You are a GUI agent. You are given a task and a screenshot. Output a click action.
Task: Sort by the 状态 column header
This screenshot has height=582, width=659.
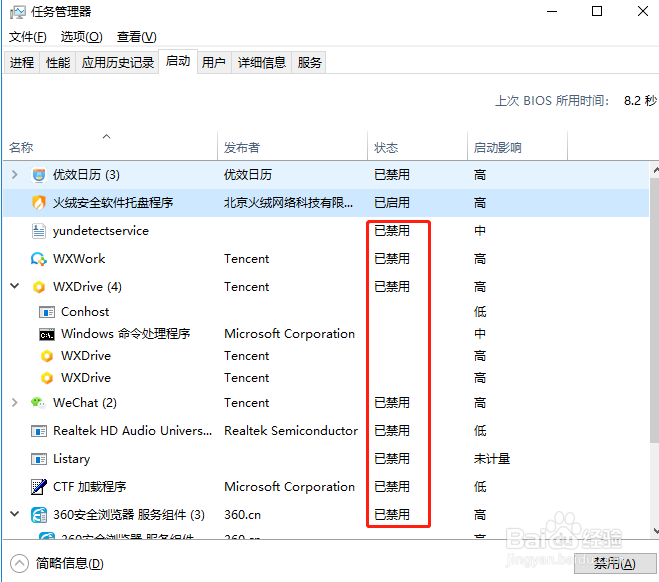click(x=418, y=146)
